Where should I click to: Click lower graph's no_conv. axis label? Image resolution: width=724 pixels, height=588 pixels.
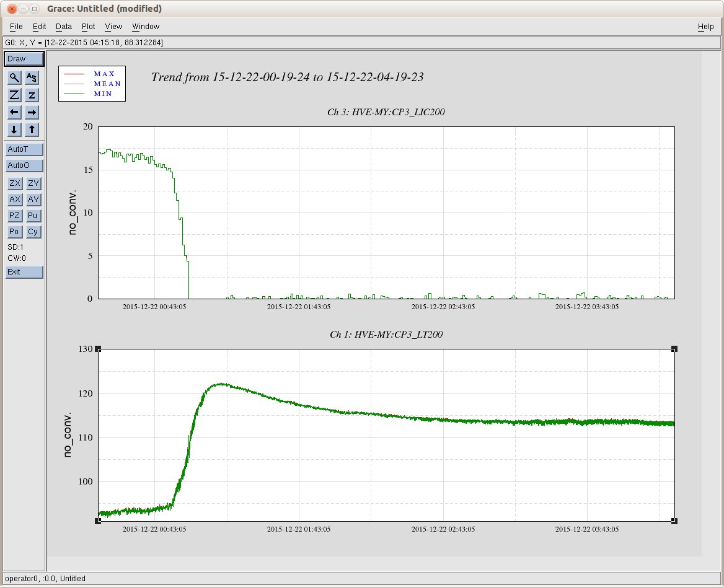click(x=68, y=435)
